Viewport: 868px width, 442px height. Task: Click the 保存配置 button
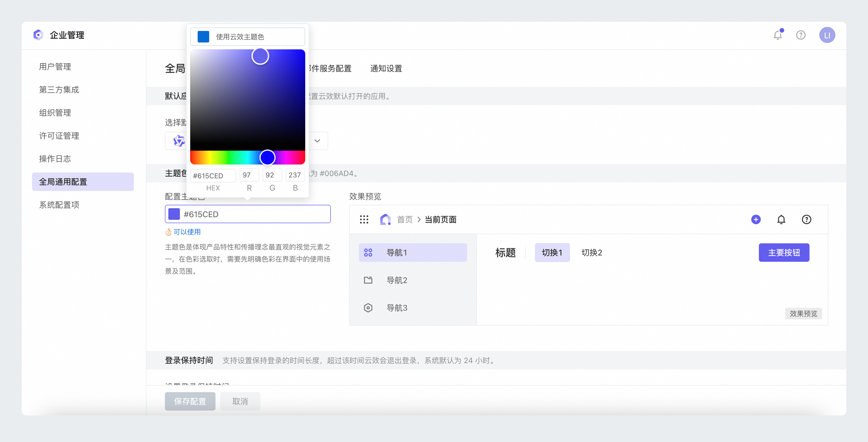[x=190, y=401]
